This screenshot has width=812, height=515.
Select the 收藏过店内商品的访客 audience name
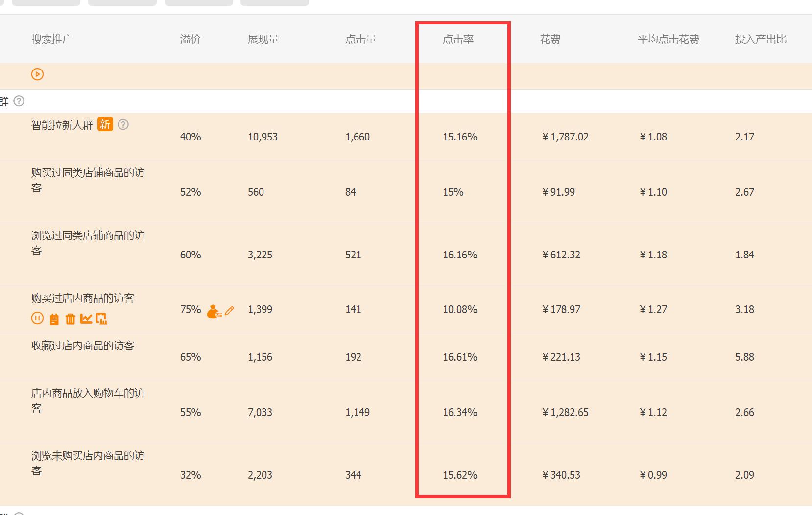(83, 346)
